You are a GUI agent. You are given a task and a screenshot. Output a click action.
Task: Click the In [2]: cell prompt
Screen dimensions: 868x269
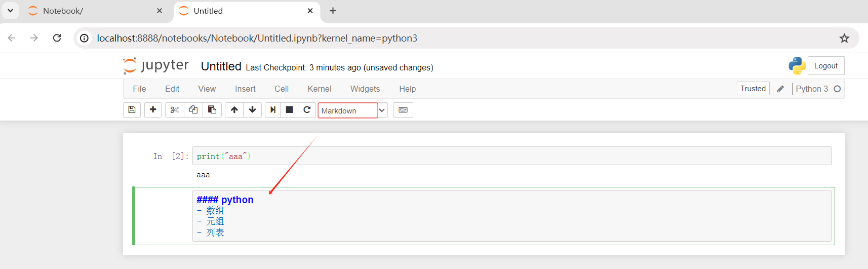[171, 156]
